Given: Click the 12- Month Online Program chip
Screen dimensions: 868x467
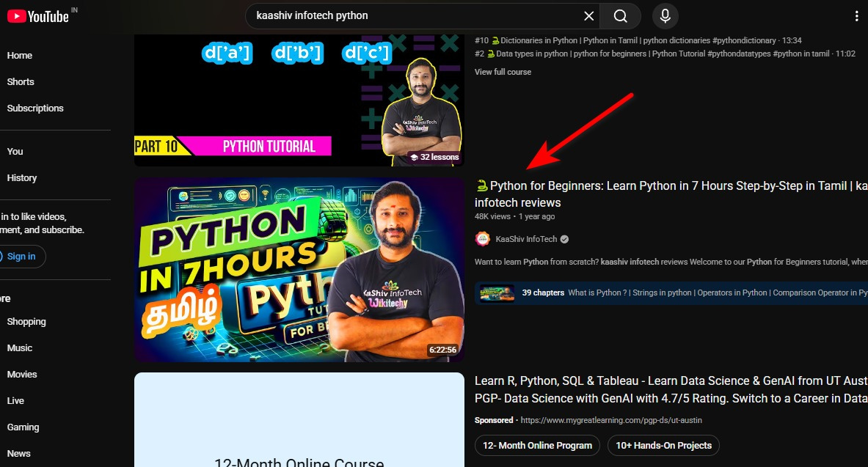Looking at the screenshot, I should click(537, 446).
